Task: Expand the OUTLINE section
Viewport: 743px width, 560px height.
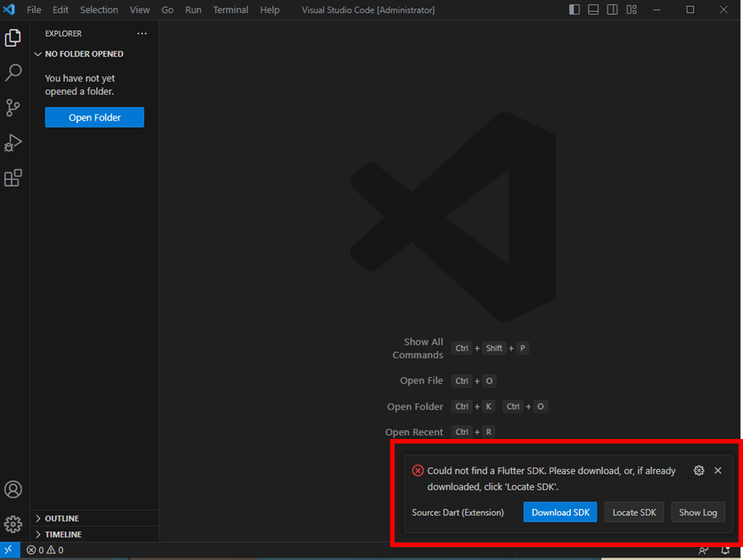Action: point(95,518)
